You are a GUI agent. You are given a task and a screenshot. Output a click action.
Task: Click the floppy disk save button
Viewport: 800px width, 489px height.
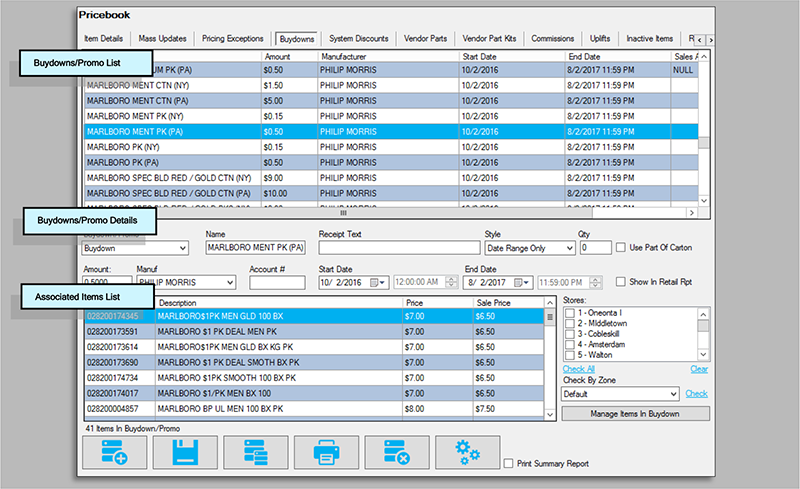[x=185, y=452]
